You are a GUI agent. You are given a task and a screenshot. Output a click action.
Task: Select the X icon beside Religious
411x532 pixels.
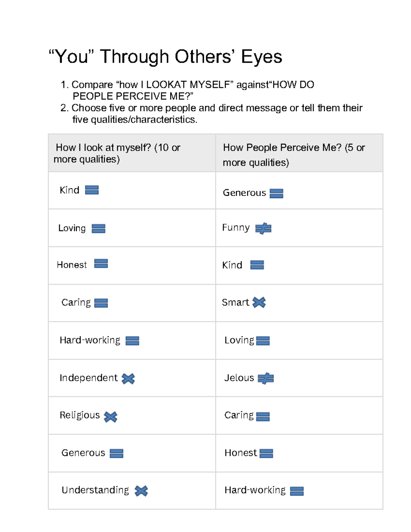(111, 417)
